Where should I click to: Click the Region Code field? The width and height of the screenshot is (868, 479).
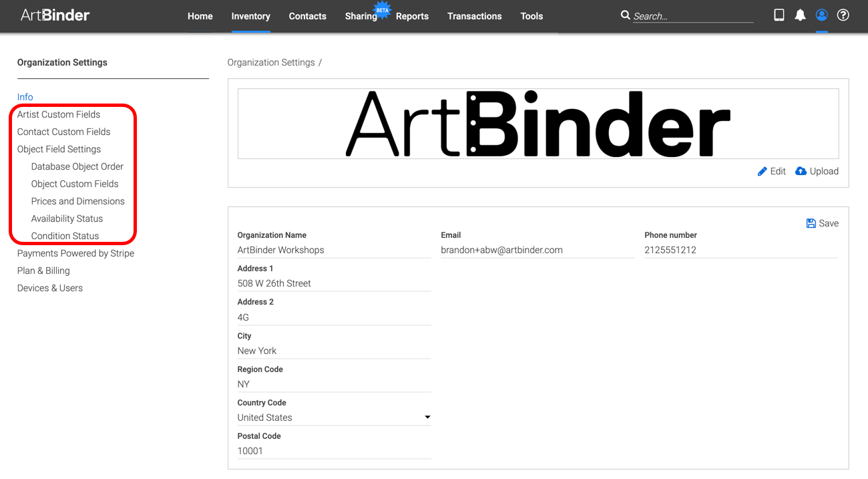(335, 384)
